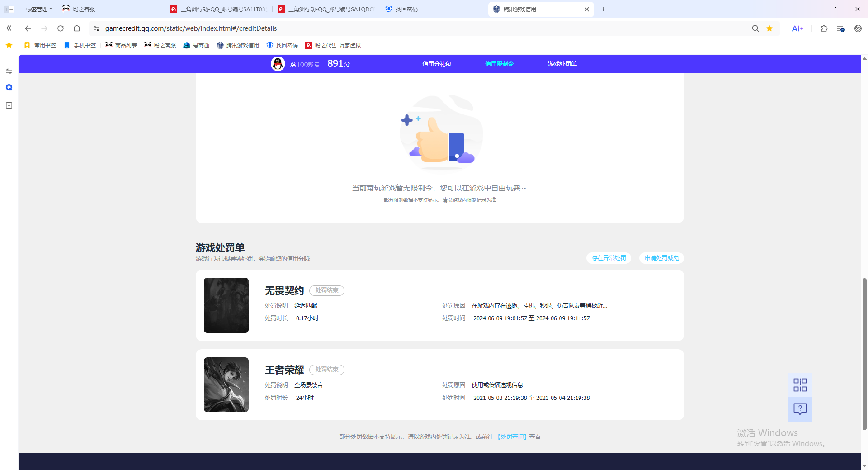Viewport: 868px width, 470px height.
Task: Click the sidebar swap arrows icon
Action: 9,71
